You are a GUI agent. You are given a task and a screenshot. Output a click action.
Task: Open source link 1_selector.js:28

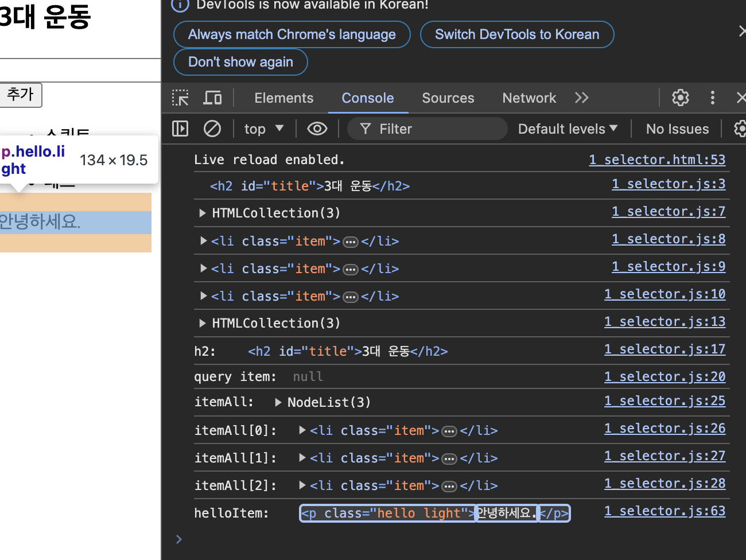665,483
